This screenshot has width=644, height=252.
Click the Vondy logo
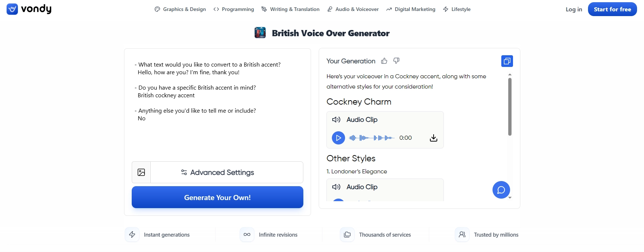29,9
